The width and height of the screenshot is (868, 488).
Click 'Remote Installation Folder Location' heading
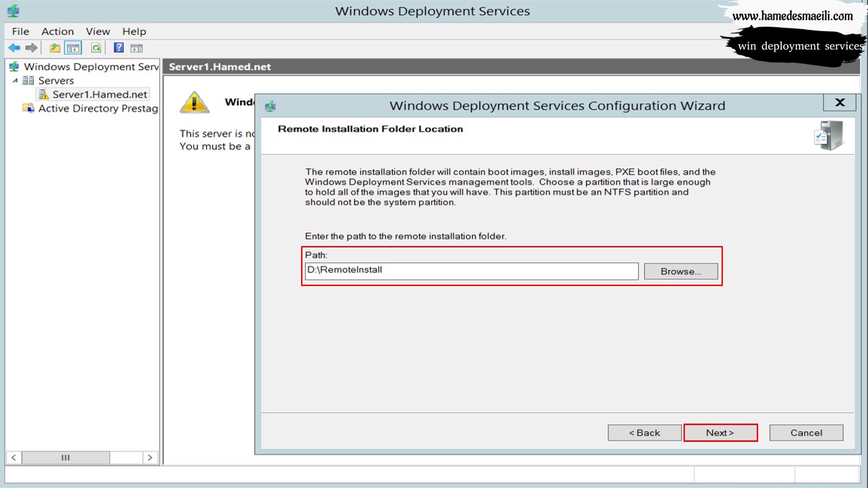coord(370,129)
